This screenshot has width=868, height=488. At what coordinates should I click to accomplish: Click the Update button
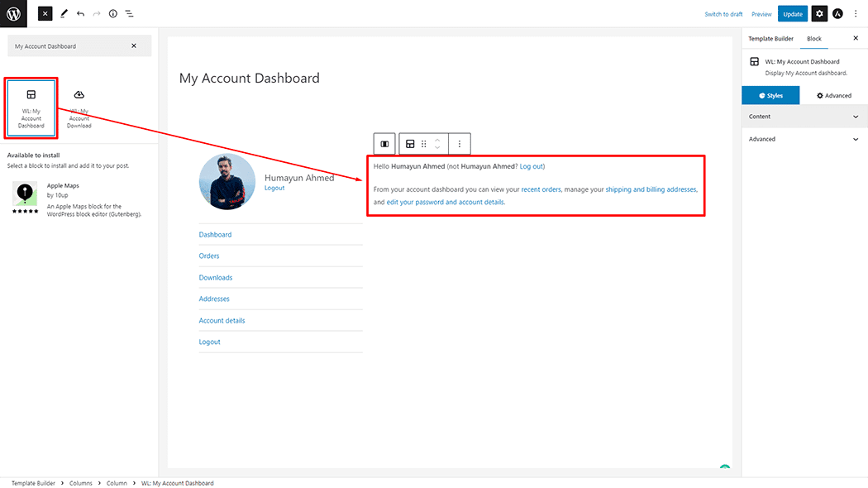click(x=792, y=14)
